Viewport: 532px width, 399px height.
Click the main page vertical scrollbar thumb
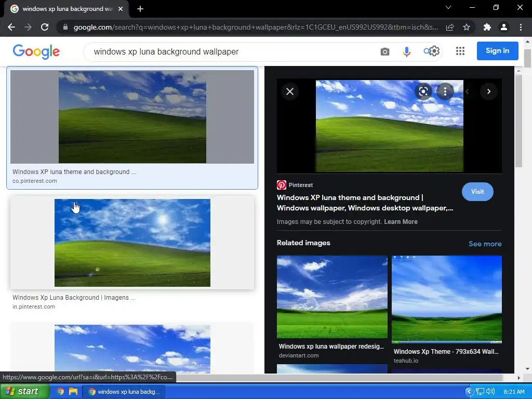(527, 58)
